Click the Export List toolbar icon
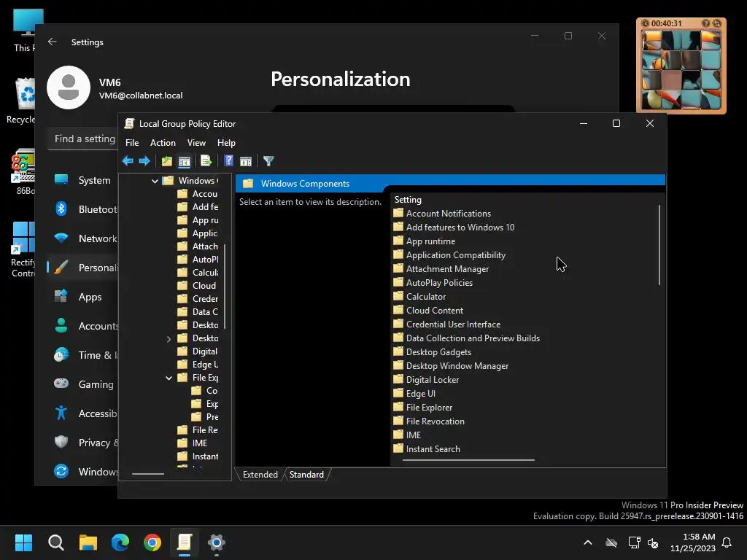The image size is (747, 560). pos(206,161)
